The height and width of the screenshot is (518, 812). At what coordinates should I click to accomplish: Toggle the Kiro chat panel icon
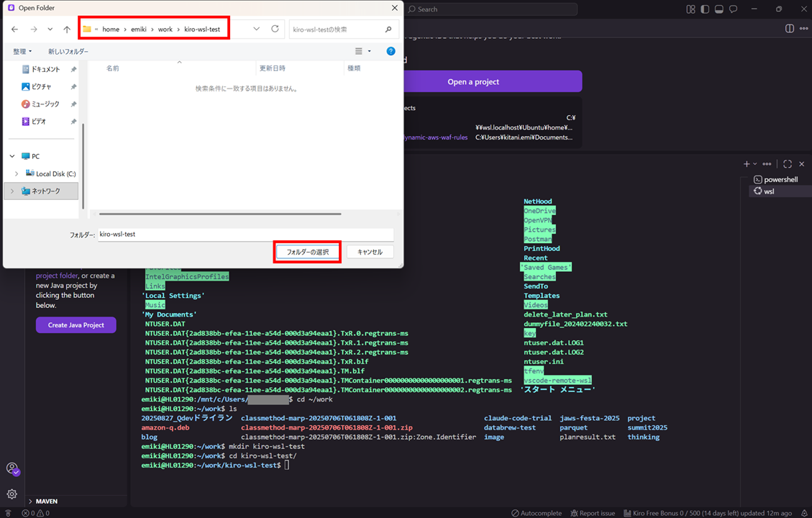(x=734, y=9)
